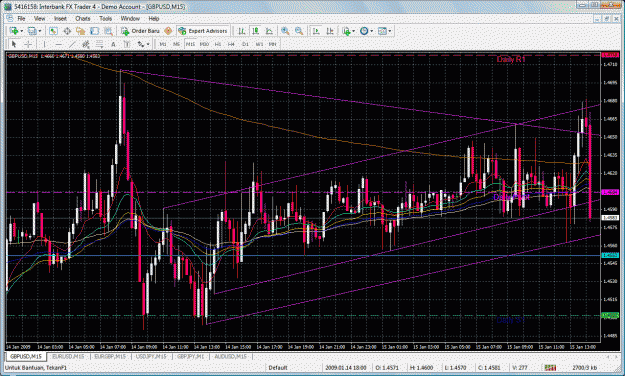This screenshot has width=625, height=376.
Task: Switch chart to bar chart
Action: (242, 31)
